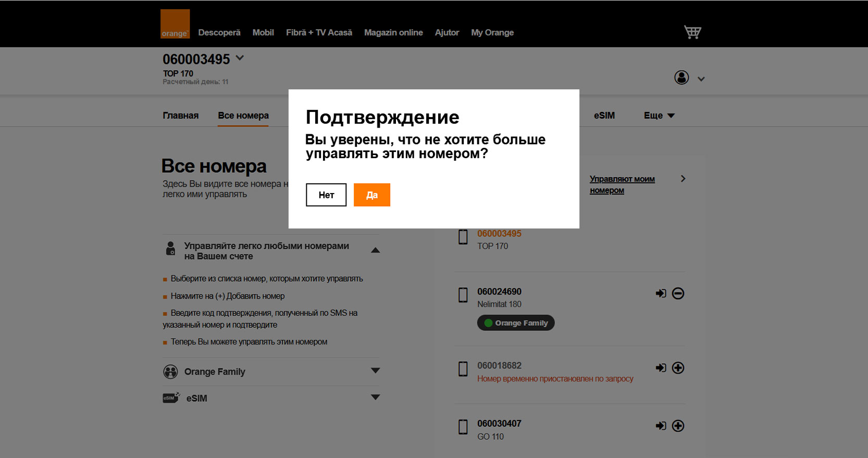Open the Управляют моим номером link

622,184
